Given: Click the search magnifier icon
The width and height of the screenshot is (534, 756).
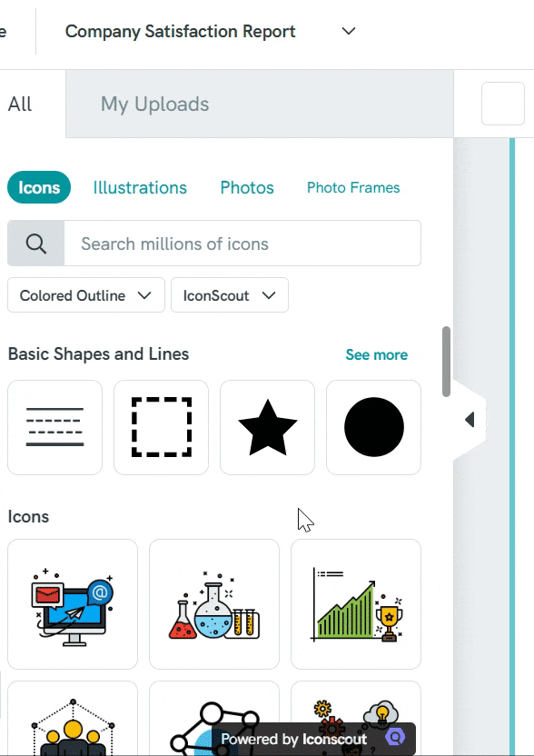Looking at the screenshot, I should tap(35, 244).
